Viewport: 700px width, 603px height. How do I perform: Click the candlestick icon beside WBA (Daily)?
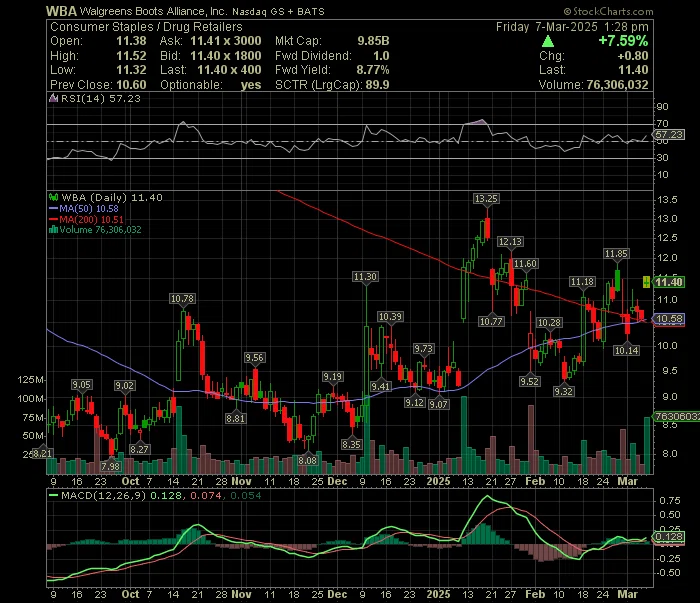click(54, 197)
